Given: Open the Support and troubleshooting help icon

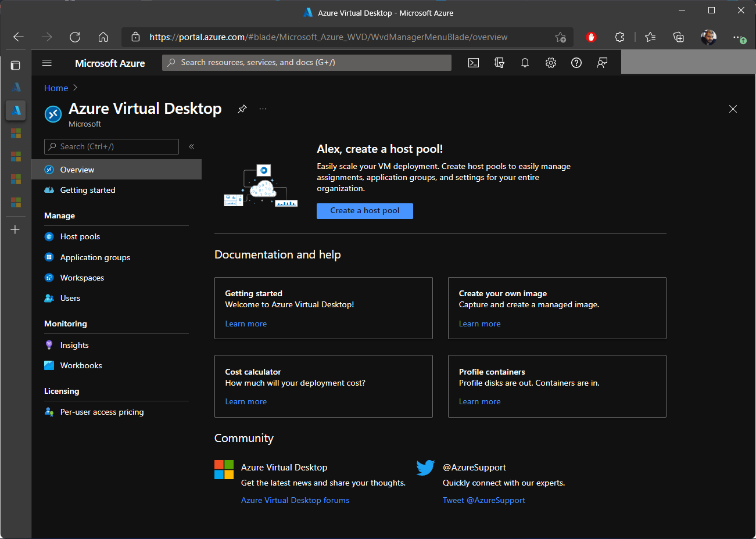Looking at the screenshot, I should point(576,63).
